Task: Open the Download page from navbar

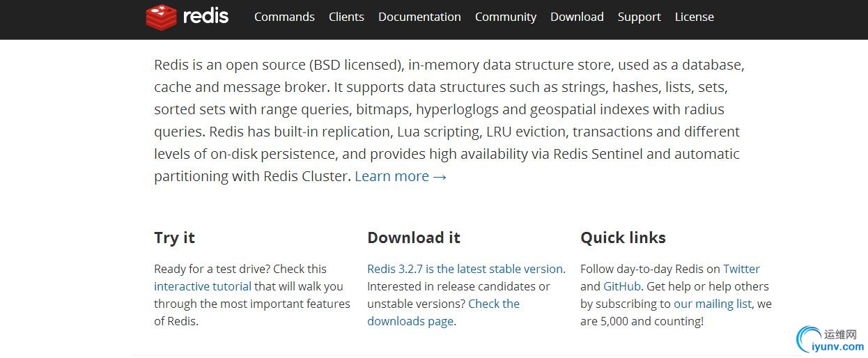Action: coord(577,17)
